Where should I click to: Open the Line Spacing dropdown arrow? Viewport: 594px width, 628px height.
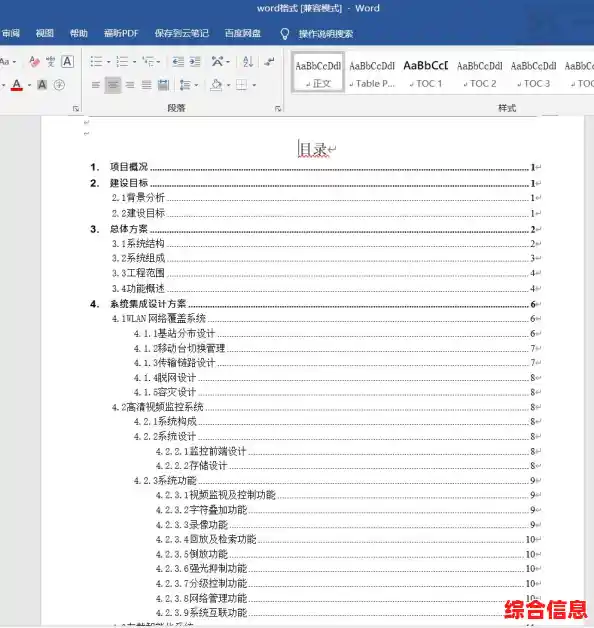(196, 85)
